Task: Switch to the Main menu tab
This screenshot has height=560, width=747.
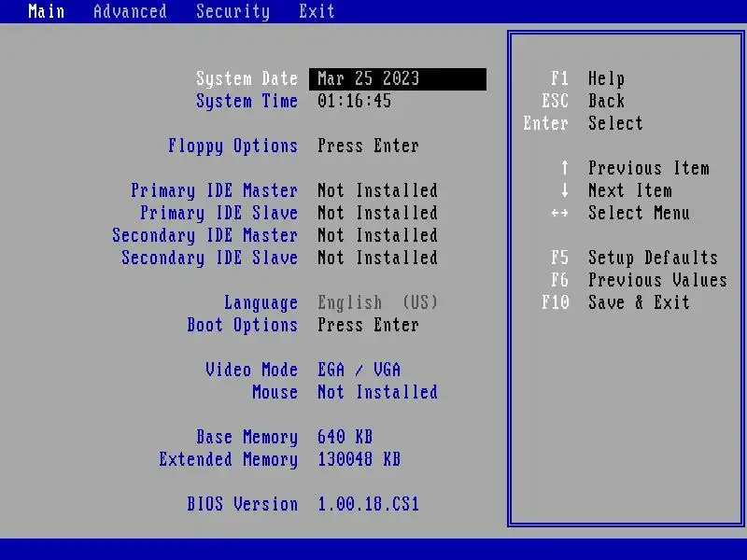Action: tap(46, 11)
